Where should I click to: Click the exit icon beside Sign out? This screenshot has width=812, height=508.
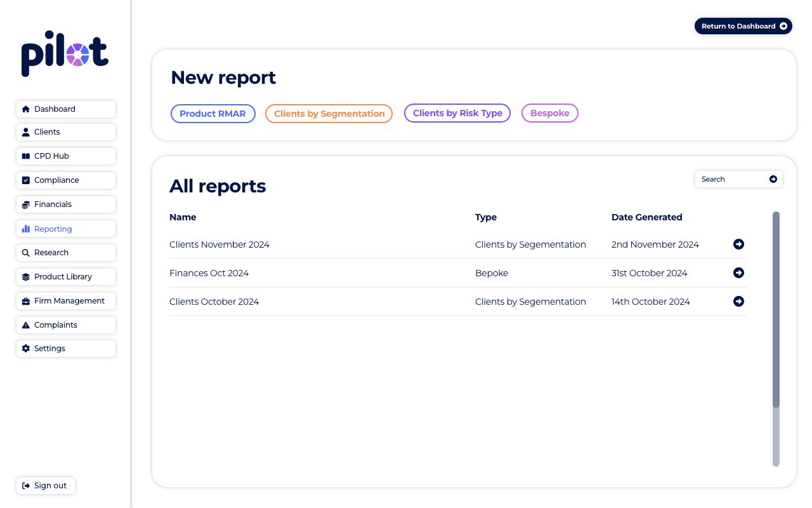[x=26, y=486]
